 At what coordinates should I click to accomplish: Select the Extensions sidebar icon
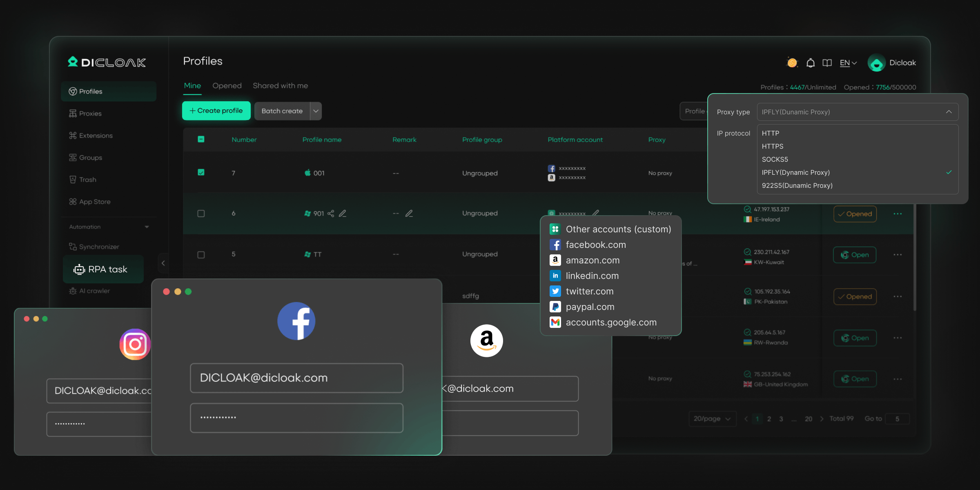[x=73, y=135]
